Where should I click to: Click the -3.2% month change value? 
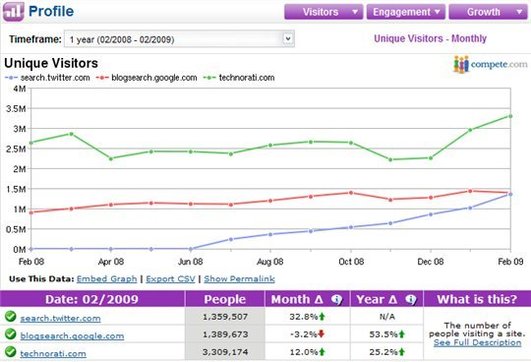pyautogui.click(x=303, y=334)
